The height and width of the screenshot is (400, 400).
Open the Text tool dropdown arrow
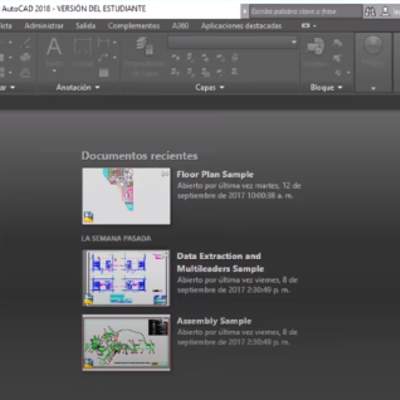click(x=54, y=71)
